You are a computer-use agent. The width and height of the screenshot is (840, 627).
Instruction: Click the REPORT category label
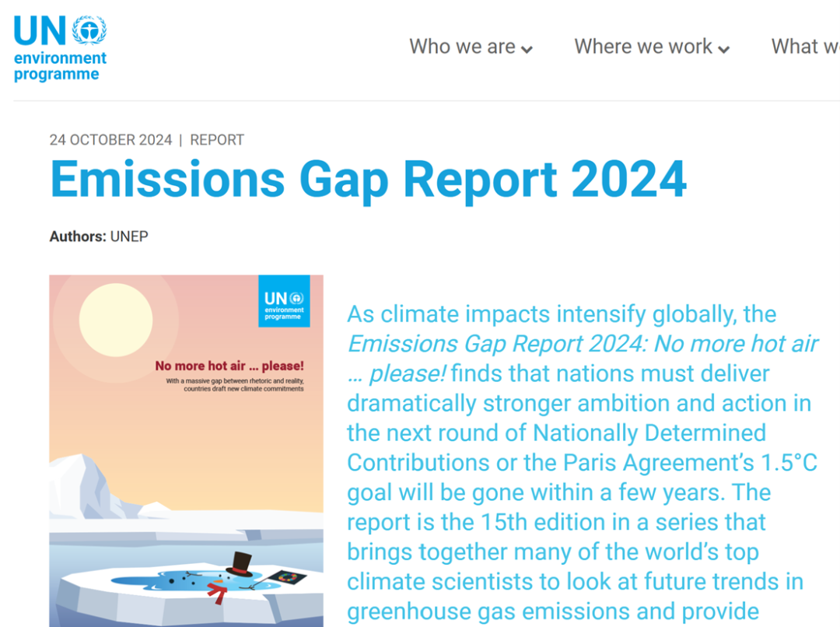(217, 140)
